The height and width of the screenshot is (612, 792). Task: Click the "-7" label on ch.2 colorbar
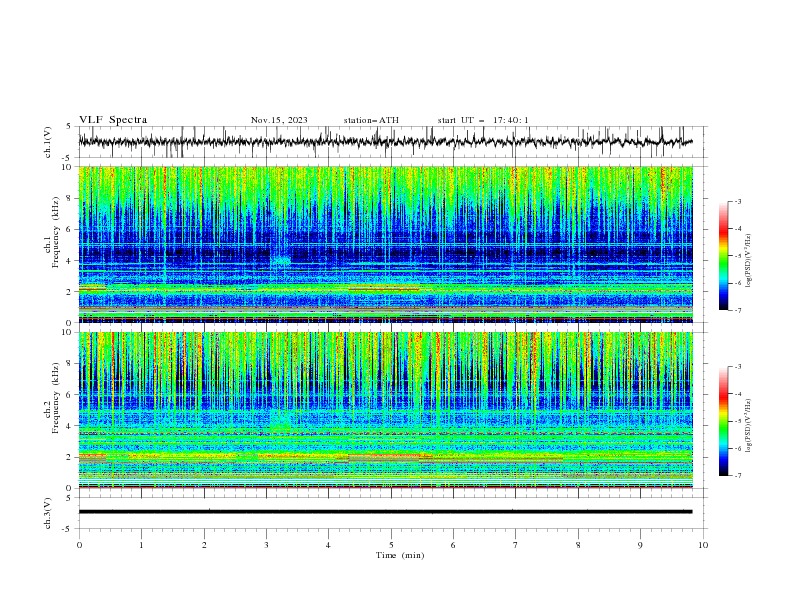(x=738, y=476)
